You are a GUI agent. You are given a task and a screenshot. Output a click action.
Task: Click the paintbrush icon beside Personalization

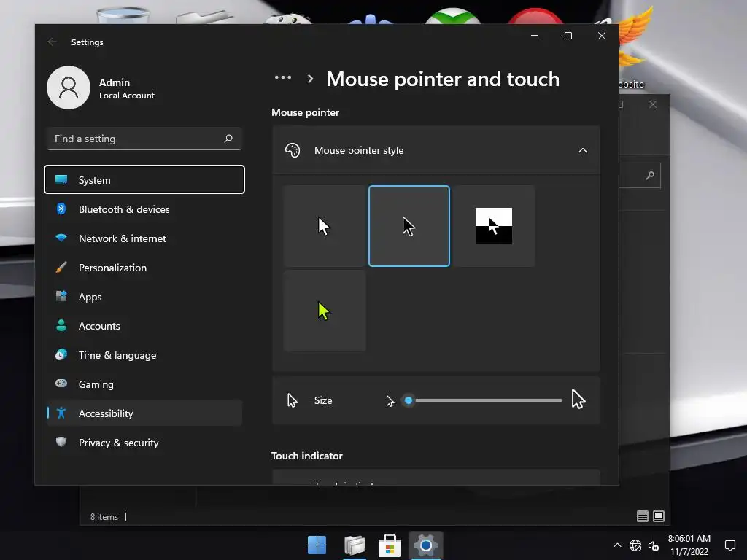pos(61,267)
